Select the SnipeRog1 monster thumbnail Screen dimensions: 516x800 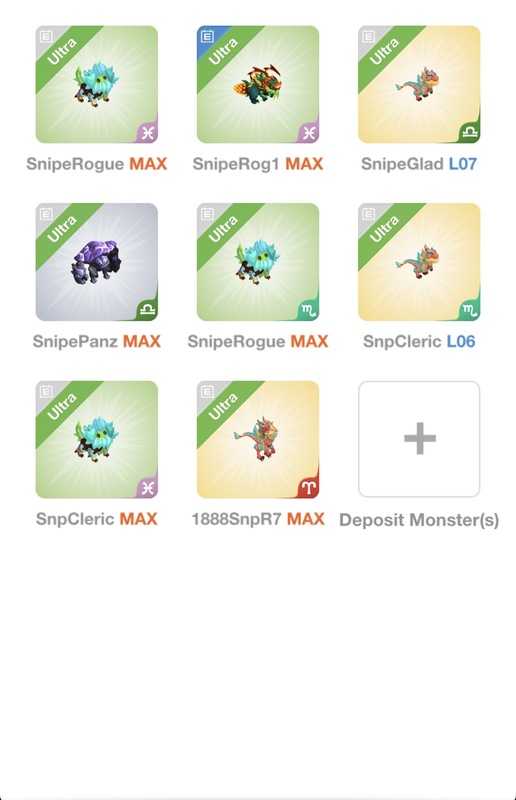[258, 85]
